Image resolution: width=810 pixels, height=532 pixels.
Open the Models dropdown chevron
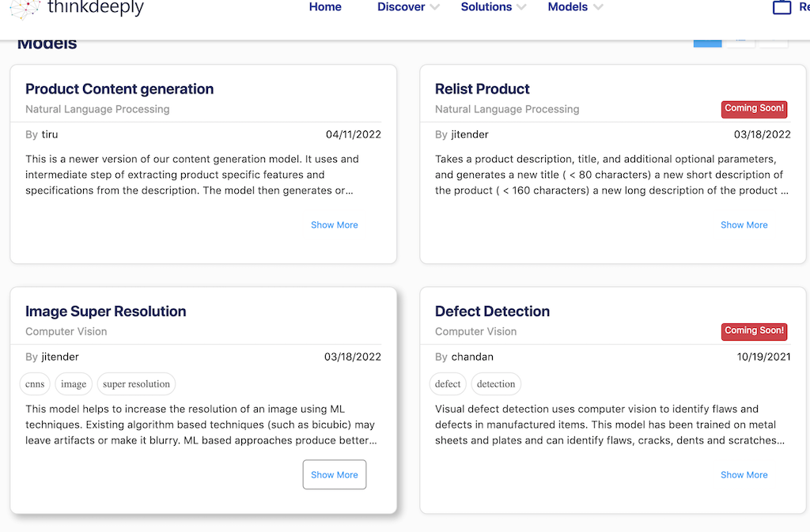tap(598, 7)
